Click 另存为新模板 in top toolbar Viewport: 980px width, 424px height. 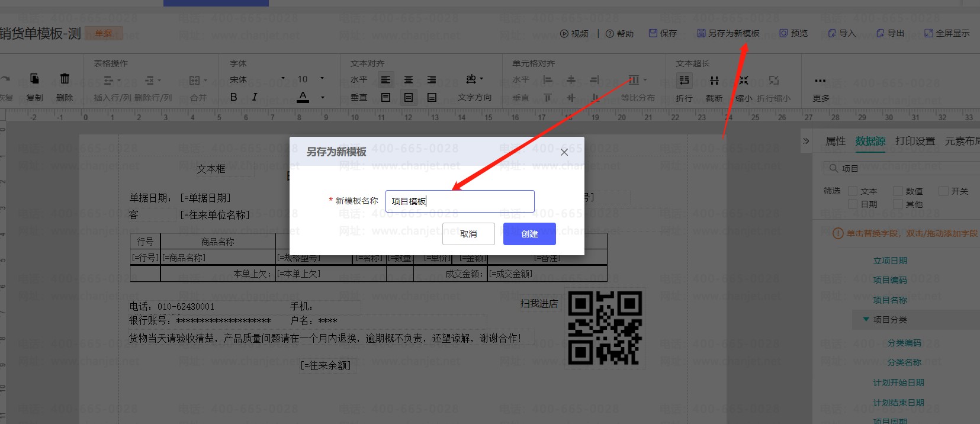click(x=728, y=33)
